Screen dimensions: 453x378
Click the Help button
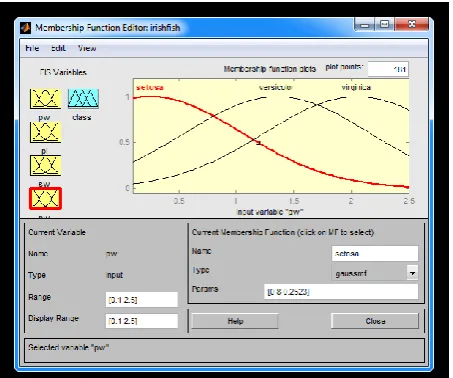pyautogui.click(x=235, y=321)
